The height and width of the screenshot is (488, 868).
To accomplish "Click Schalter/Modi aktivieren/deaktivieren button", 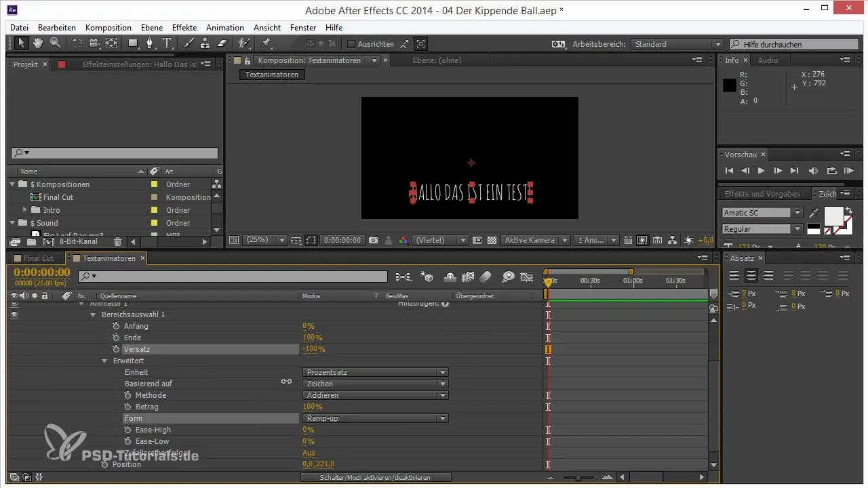I will tap(375, 477).
